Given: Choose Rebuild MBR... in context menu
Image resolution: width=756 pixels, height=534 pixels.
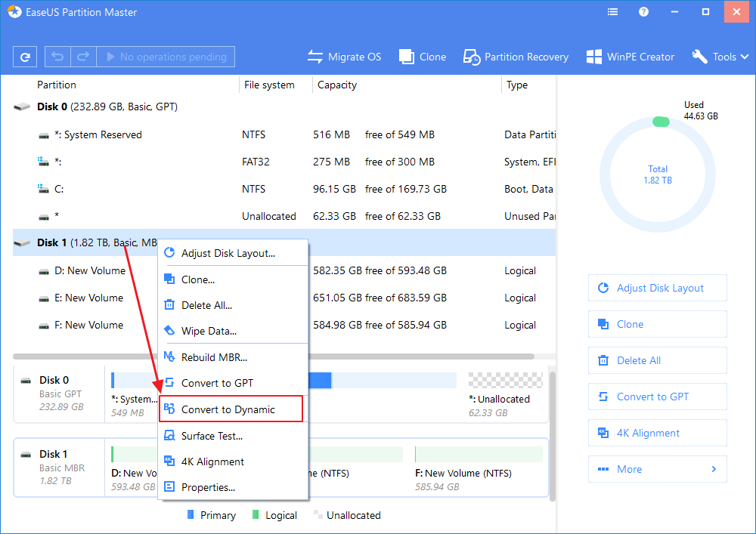Looking at the screenshot, I should pos(234,357).
